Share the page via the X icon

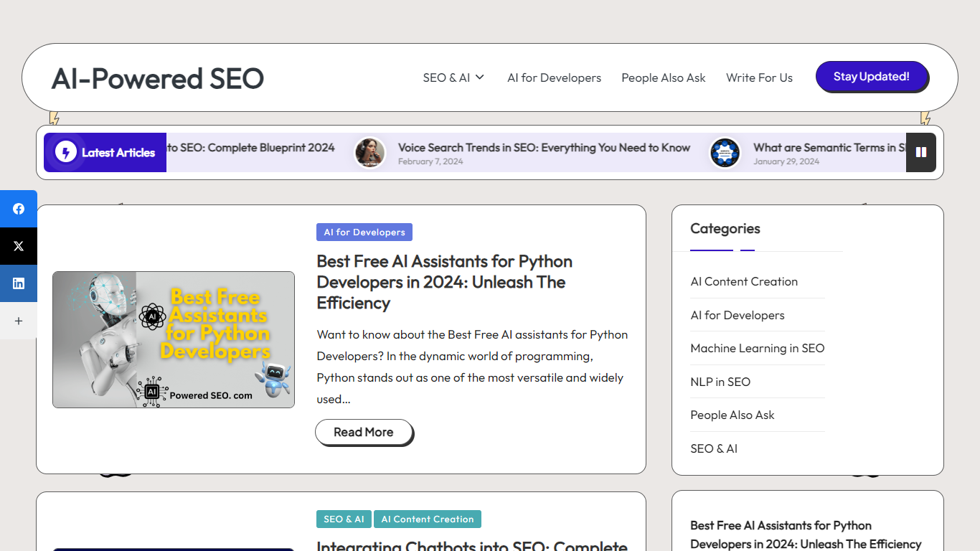click(19, 246)
